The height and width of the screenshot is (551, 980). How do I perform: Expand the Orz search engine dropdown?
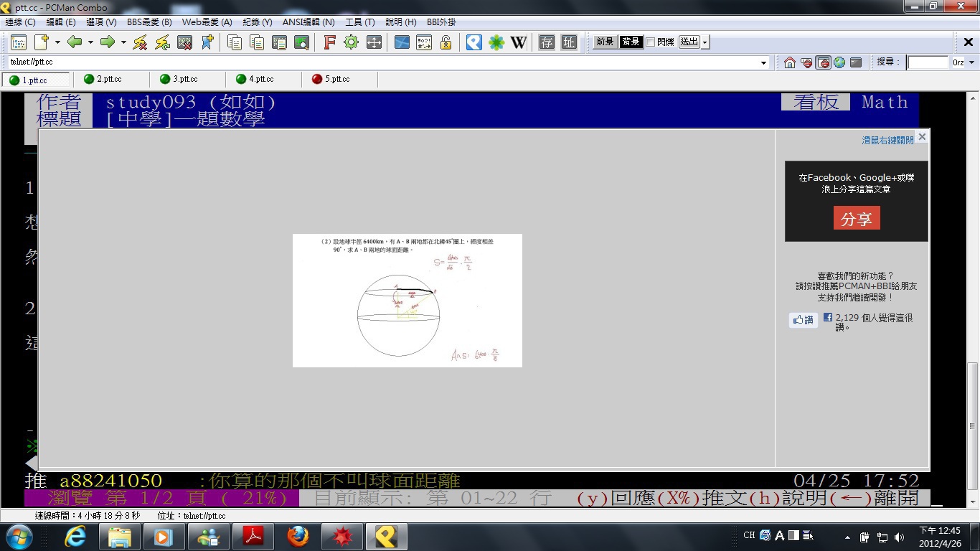(972, 62)
